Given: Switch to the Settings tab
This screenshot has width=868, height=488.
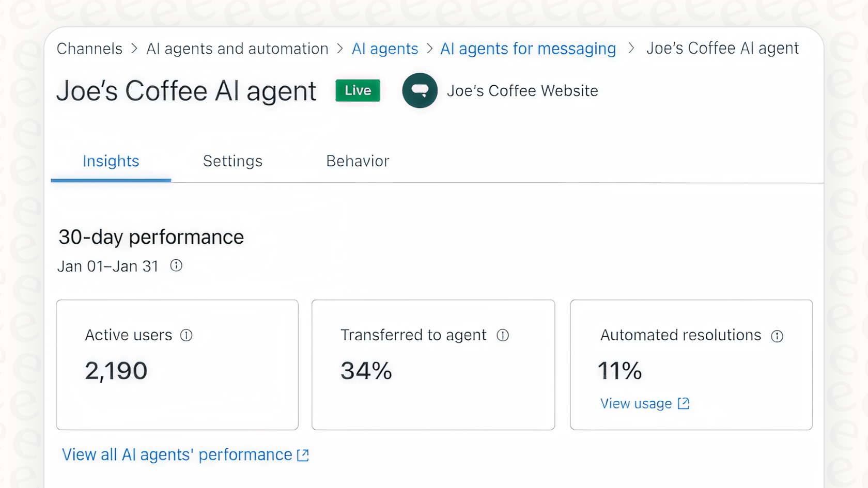Looking at the screenshot, I should [233, 161].
